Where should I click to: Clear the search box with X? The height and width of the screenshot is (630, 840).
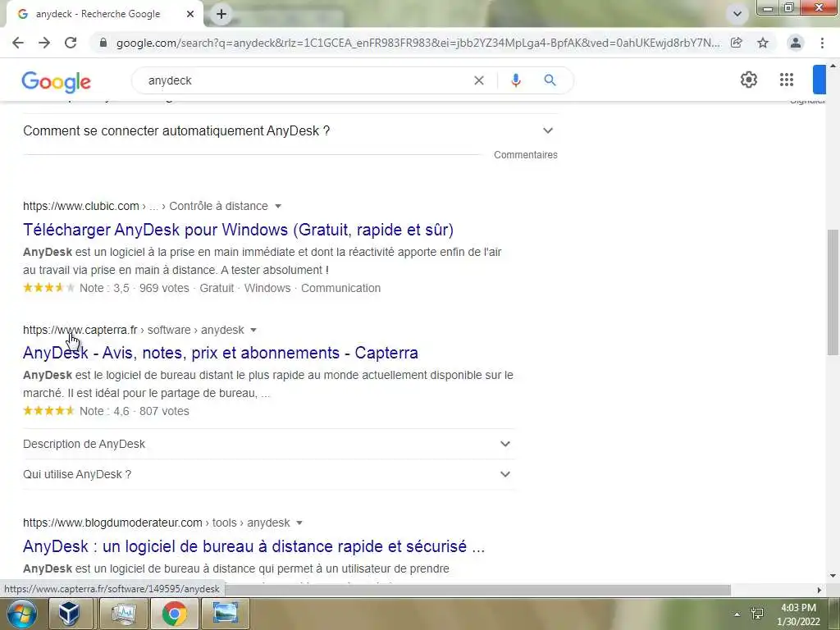point(479,80)
